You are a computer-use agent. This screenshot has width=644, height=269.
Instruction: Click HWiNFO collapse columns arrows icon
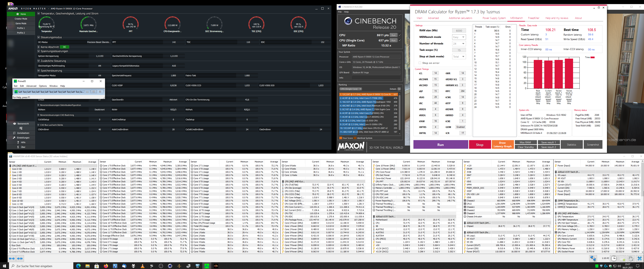pyautogui.click(x=20, y=259)
